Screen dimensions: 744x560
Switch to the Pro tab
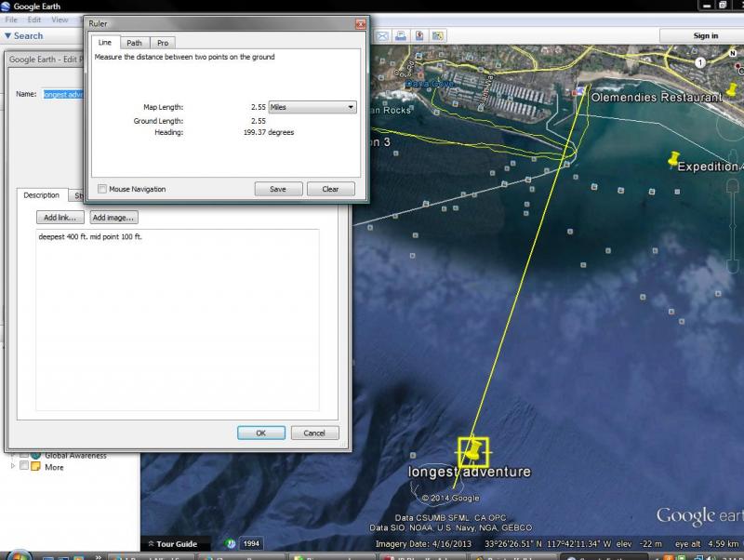coord(163,43)
